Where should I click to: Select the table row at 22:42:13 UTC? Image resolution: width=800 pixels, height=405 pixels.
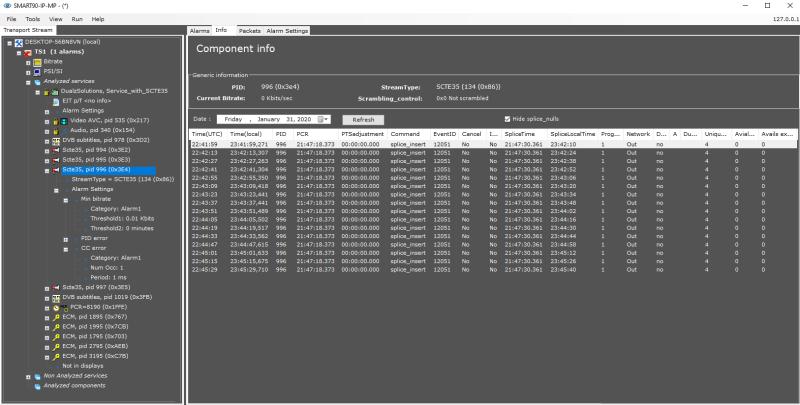tap(492, 153)
